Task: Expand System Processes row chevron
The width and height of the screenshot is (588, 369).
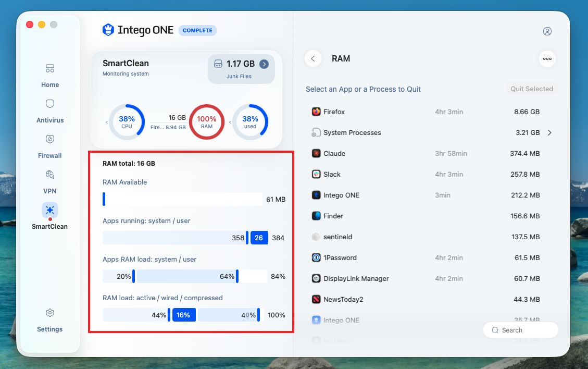Action: tap(549, 132)
